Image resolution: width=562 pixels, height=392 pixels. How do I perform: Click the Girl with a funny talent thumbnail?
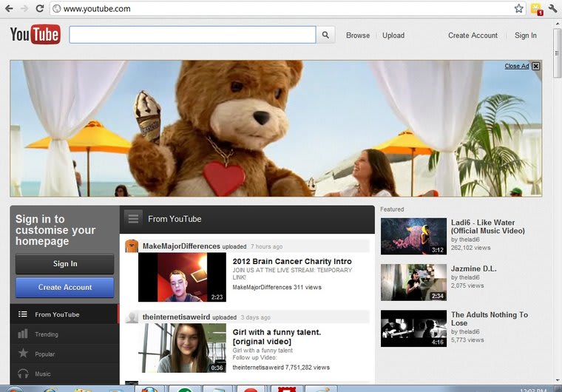[182, 348]
